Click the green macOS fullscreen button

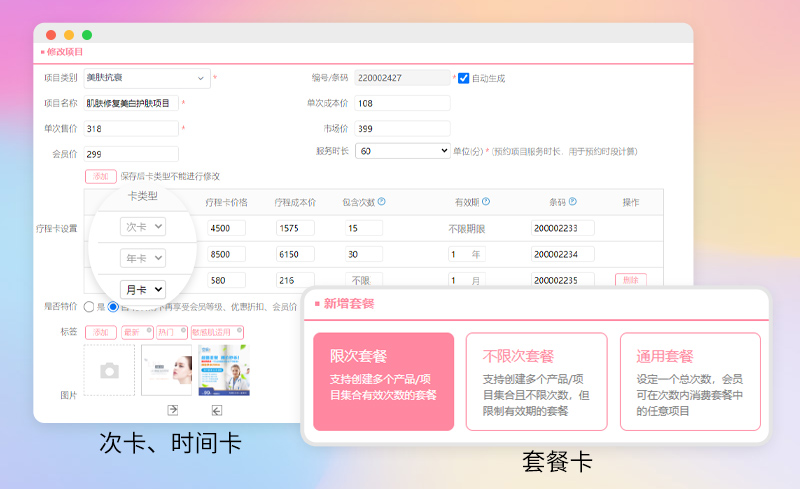point(87,35)
